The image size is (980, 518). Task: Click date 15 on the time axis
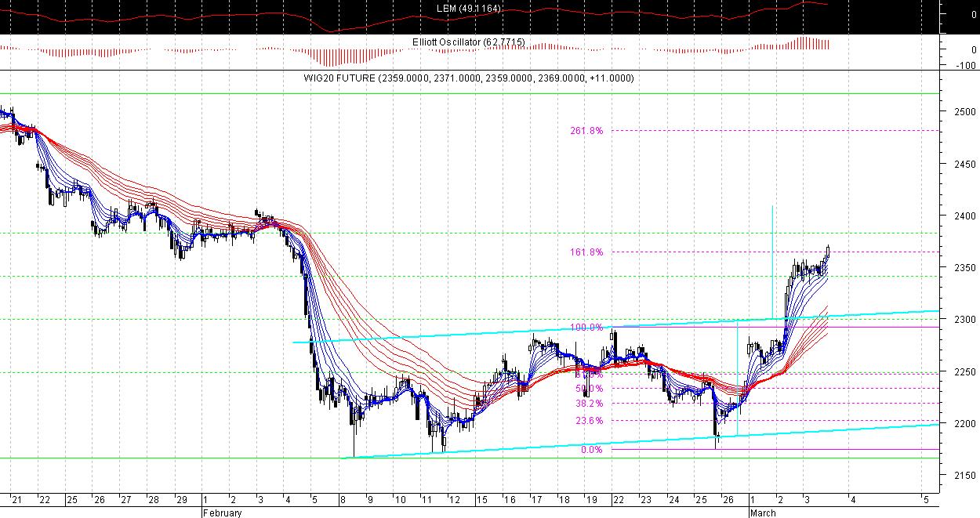point(483,500)
